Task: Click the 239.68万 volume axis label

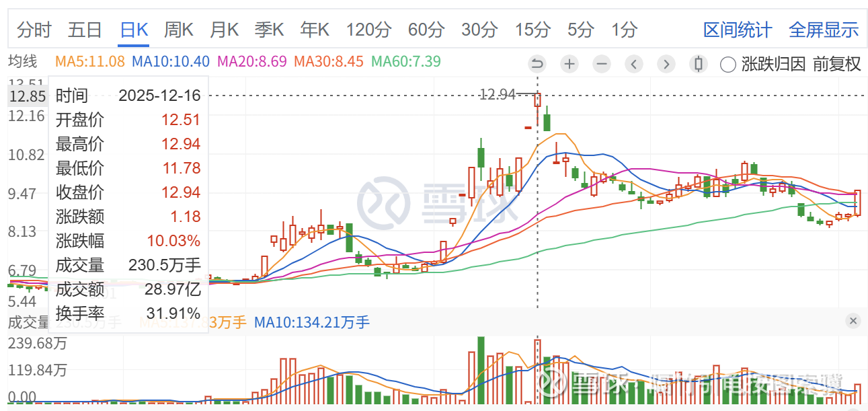Action: click(38, 343)
